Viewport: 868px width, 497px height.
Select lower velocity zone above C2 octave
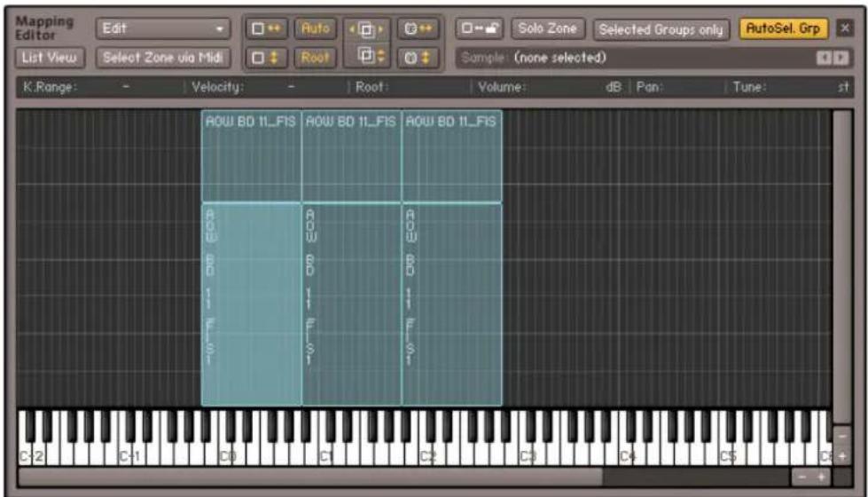(452, 304)
